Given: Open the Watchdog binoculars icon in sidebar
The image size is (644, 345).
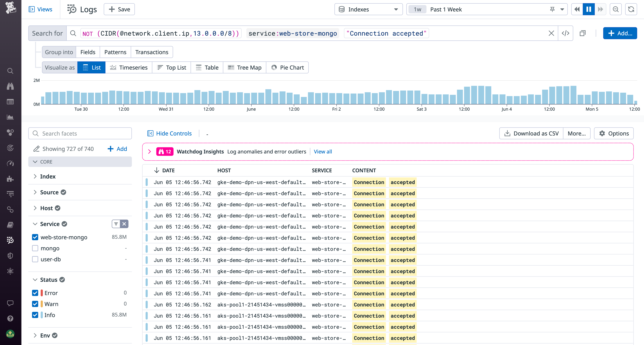Looking at the screenshot, I should [10, 86].
